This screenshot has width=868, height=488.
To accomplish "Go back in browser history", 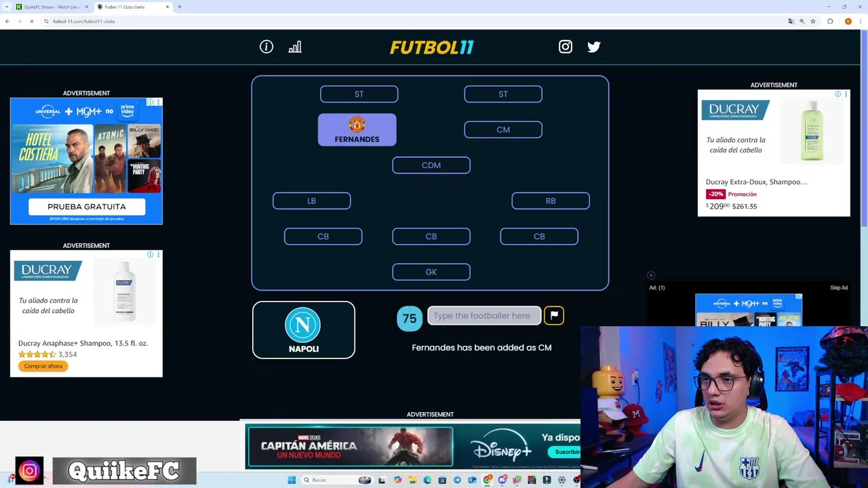I will click(x=7, y=21).
